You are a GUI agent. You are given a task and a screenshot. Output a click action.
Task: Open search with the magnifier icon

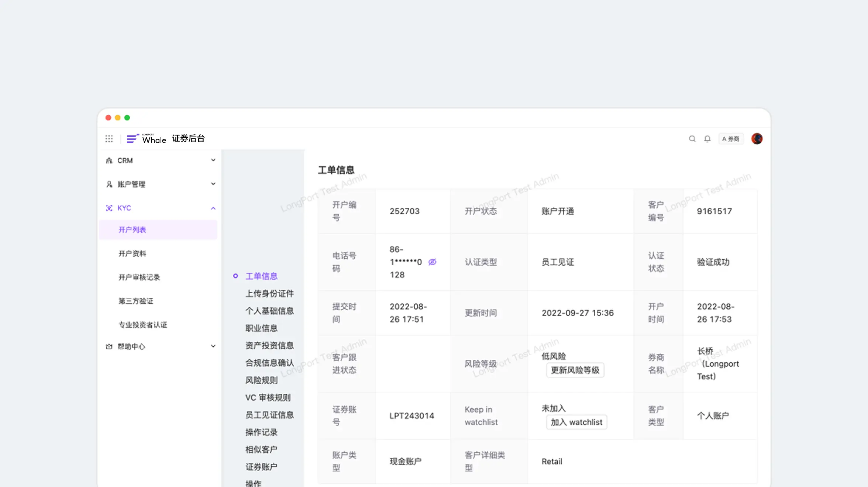point(692,139)
